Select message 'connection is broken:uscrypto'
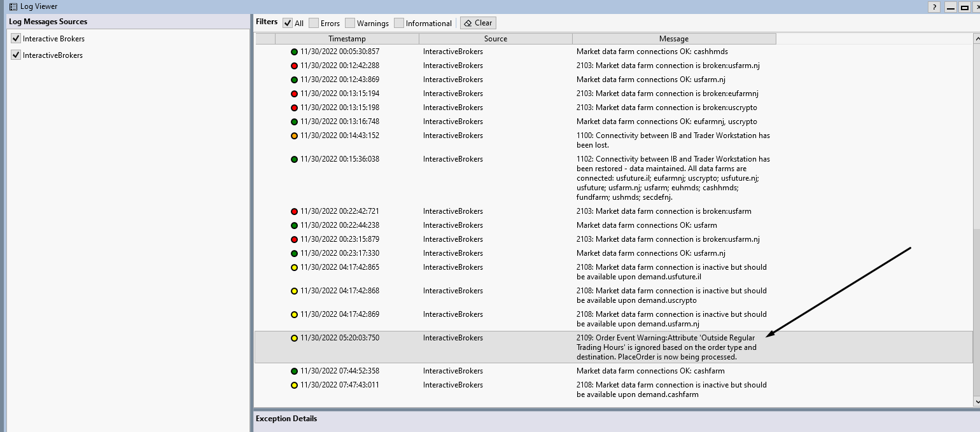980x432 pixels. pyautogui.click(x=667, y=108)
